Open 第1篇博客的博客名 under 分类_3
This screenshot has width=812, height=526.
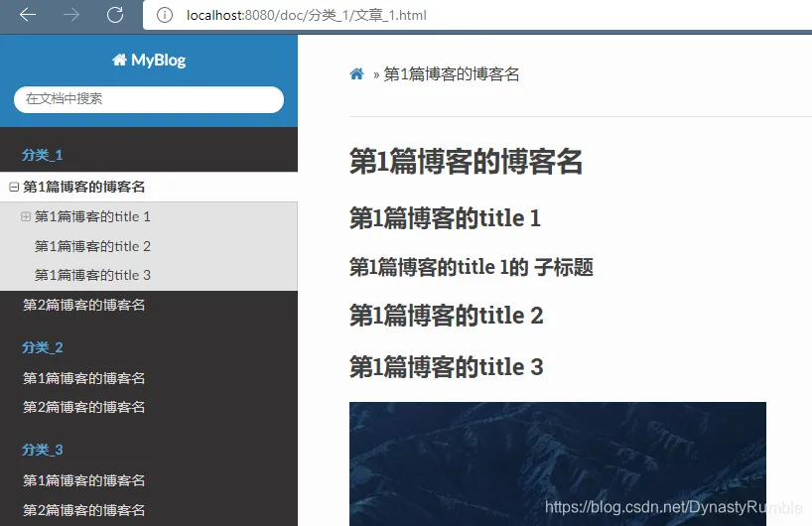84,480
